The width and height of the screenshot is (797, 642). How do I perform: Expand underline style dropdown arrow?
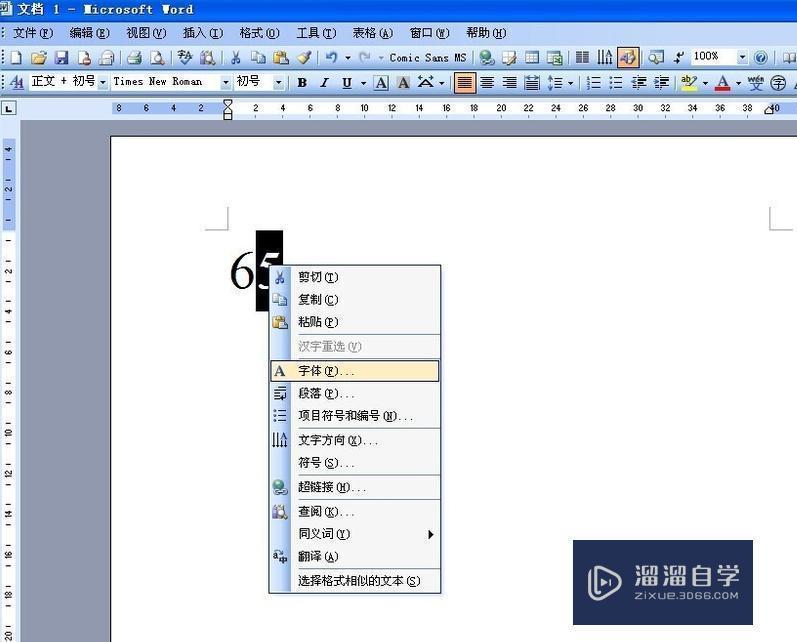[x=363, y=82]
